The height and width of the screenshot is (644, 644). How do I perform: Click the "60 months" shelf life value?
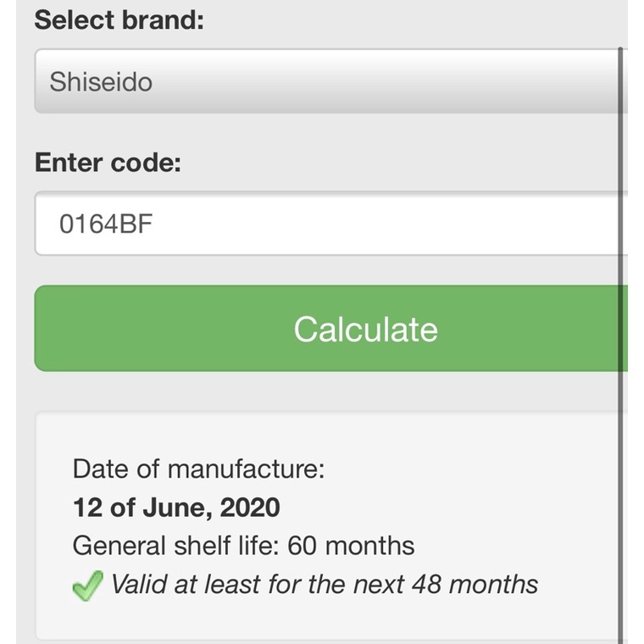coord(351,546)
